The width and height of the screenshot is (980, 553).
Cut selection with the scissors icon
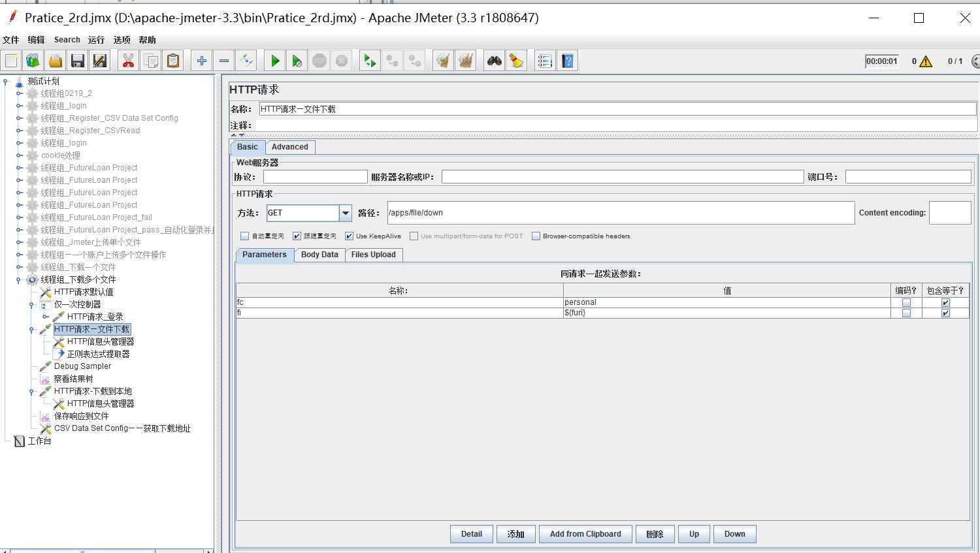coord(128,61)
